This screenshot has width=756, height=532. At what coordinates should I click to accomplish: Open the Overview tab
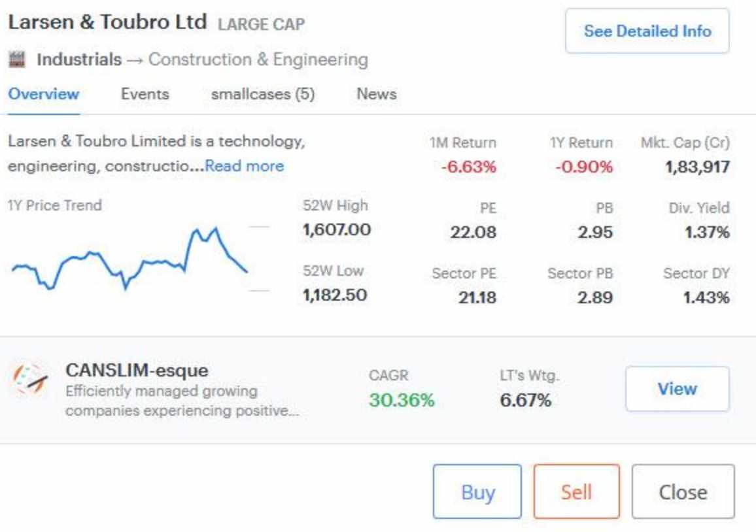coord(43,94)
